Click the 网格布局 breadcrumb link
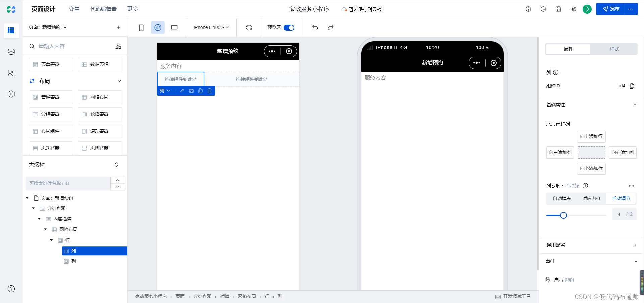The width and height of the screenshot is (644, 303). tap(247, 296)
